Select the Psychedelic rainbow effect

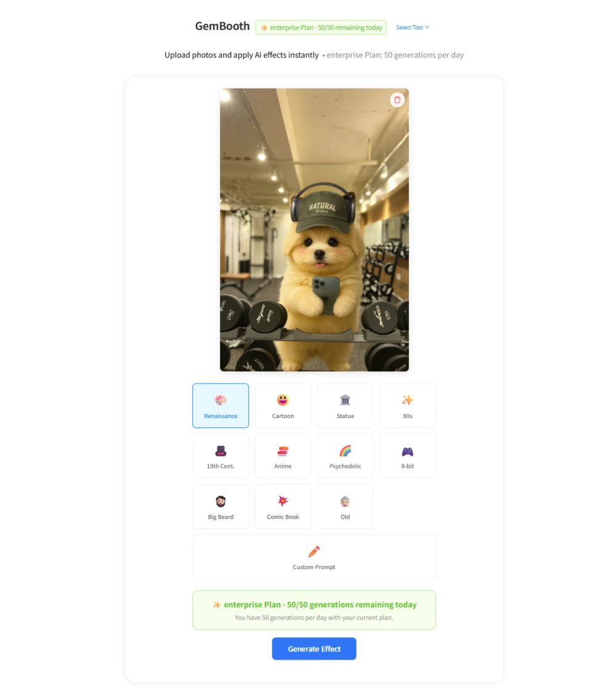pyautogui.click(x=345, y=456)
